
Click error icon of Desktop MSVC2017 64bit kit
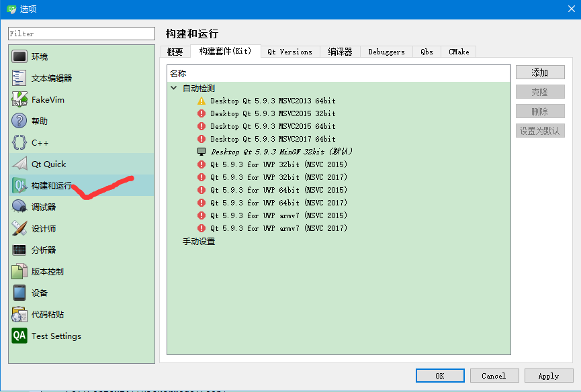[x=202, y=139]
